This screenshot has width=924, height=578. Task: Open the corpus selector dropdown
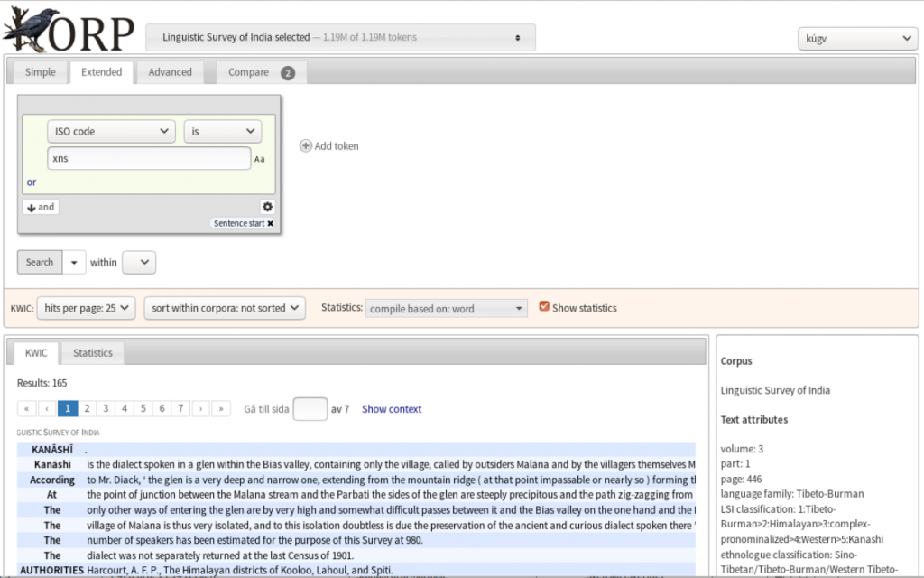(340, 38)
